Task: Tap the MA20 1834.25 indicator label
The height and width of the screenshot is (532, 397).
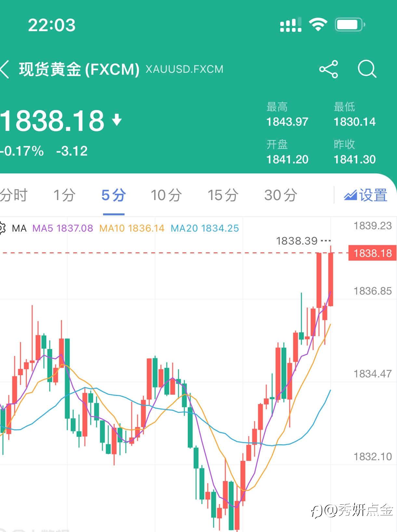Action: click(205, 228)
